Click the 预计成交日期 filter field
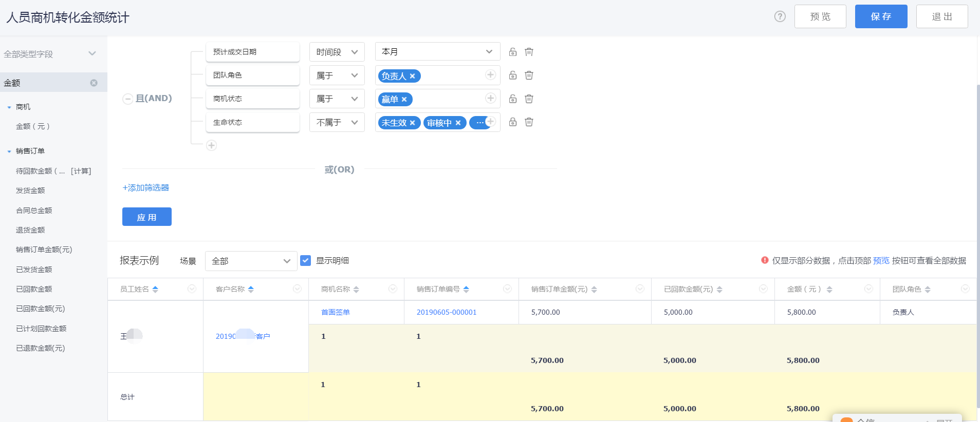This screenshot has width=980, height=422. (253, 52)
